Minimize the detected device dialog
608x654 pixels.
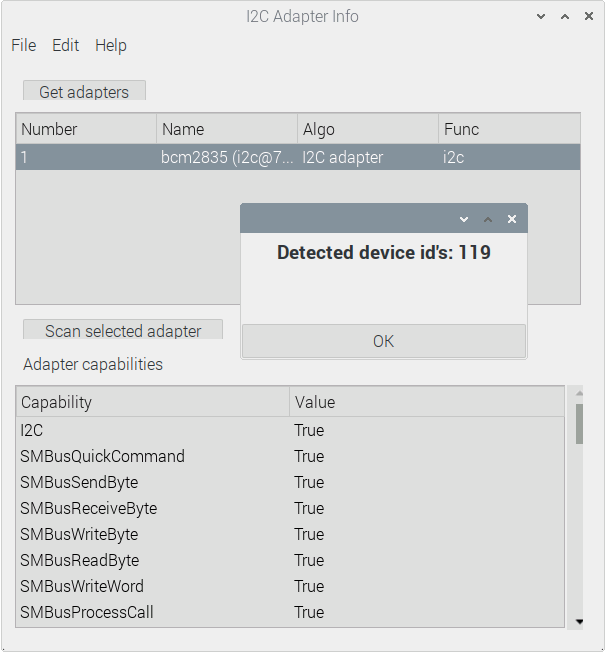464,219
